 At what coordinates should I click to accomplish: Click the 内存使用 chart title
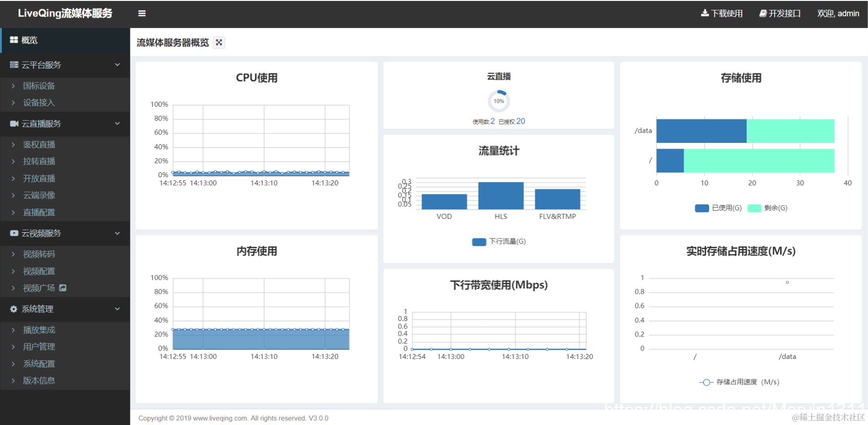[257, 251]
